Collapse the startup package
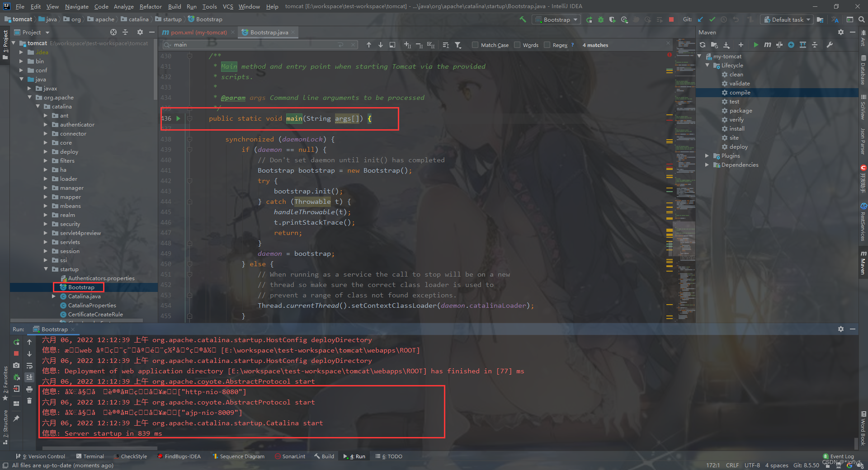 46,269
